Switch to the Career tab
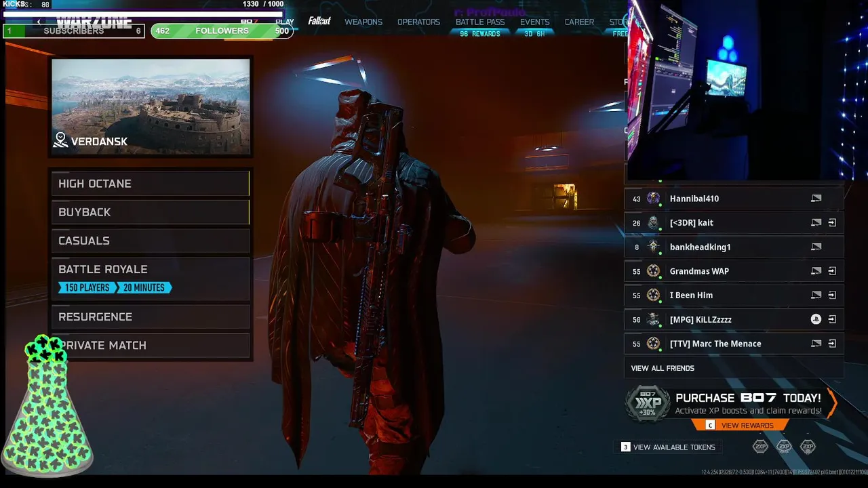The height and width of the screenshot is (488, 868). point(579,22)
